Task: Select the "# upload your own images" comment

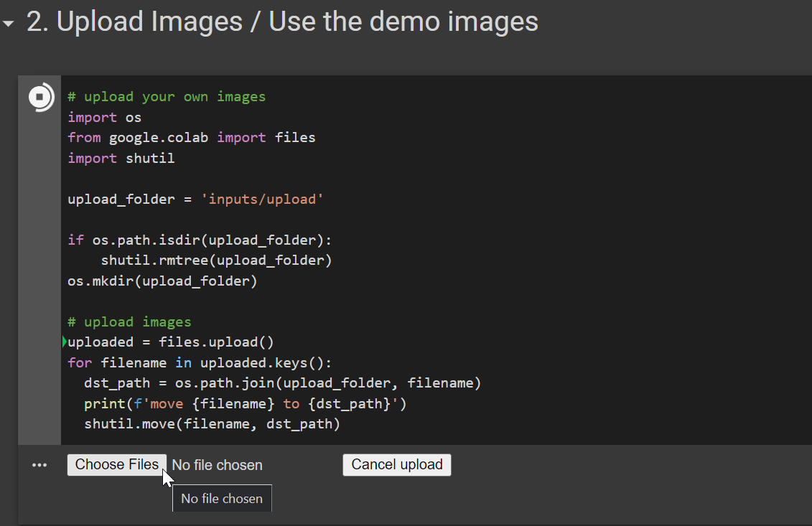Action: (169, 96)
